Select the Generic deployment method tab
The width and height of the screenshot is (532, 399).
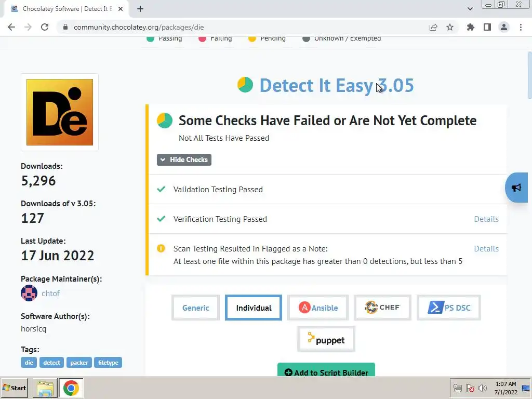195,308
